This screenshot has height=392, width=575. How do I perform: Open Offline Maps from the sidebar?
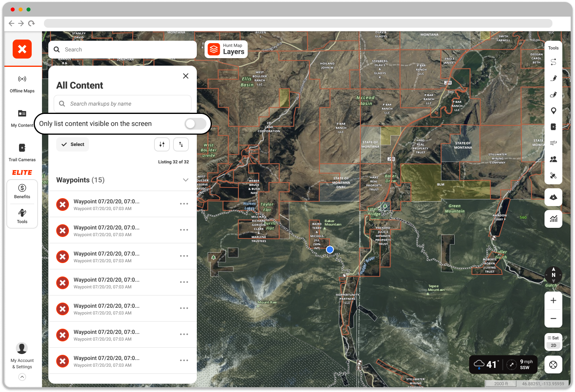[x=22, y=84]
